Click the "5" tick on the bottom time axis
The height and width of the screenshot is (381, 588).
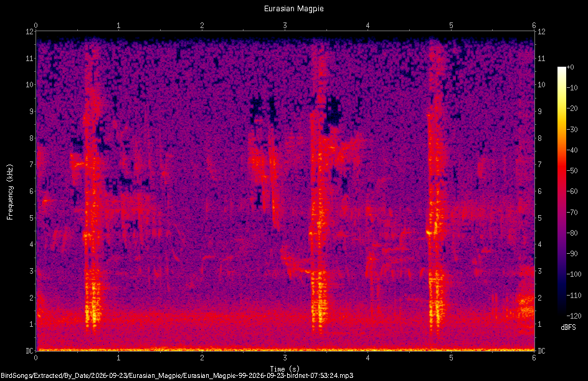click(451, 358)
